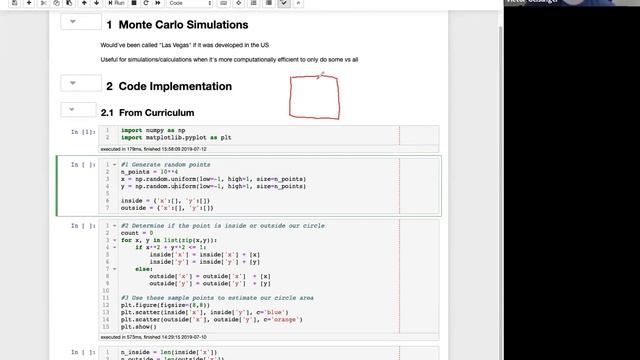640x360 pixels.
Task: Toggle the highlighted checkmark toolbar button
Action: click(x=284, y=3)
